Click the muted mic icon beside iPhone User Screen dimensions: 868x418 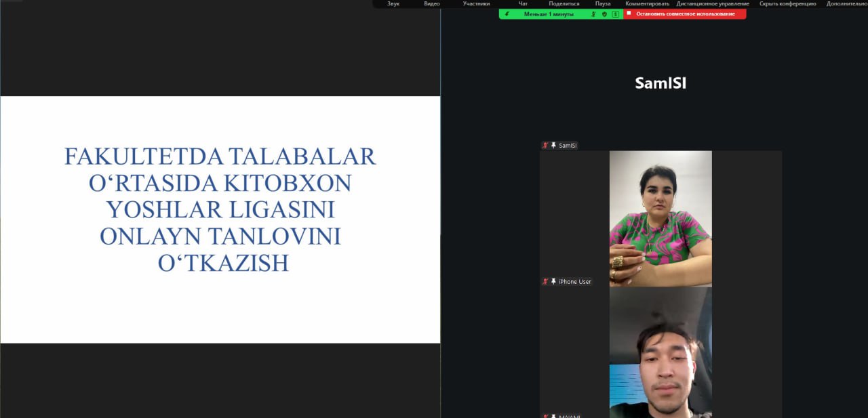tap(545, 281)
